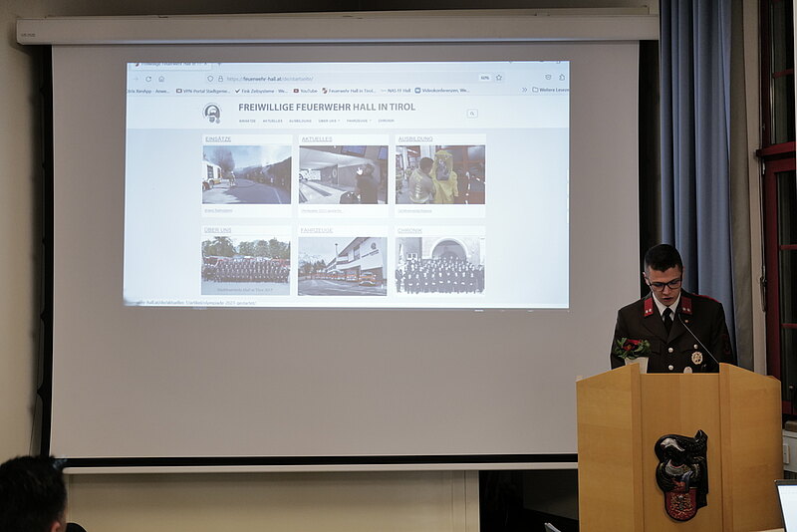Click the AUSBILDUNG card heading link
This screenshot has width=797, height=532.
[415, 138]
